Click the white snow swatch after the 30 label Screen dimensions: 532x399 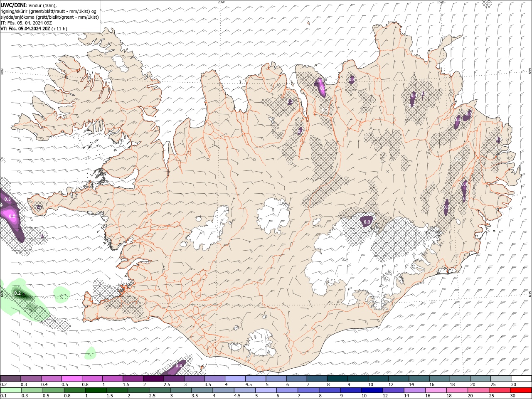click(x=522, y=379)
